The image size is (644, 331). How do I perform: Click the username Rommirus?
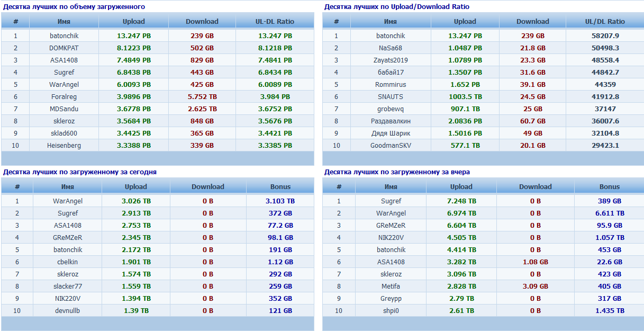[x=391, y=84]
